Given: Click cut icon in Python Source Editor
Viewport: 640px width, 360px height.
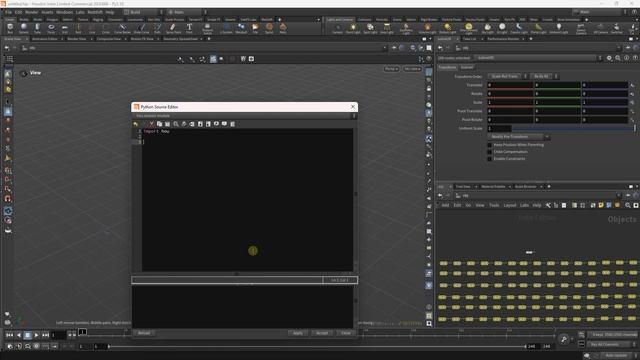Looking at the screenshot, I should coord(151,124).
